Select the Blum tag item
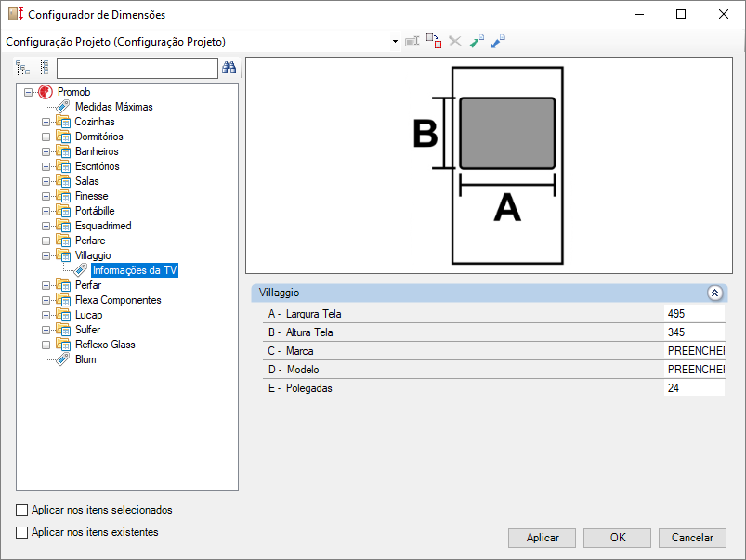The image size is (746, 560). 85,359
